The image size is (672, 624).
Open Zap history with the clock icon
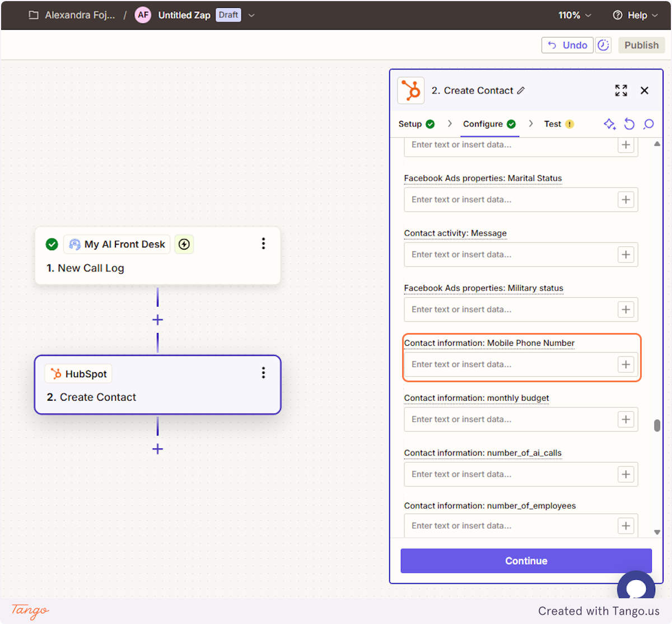pyautogui.click(x=603, y=45)
